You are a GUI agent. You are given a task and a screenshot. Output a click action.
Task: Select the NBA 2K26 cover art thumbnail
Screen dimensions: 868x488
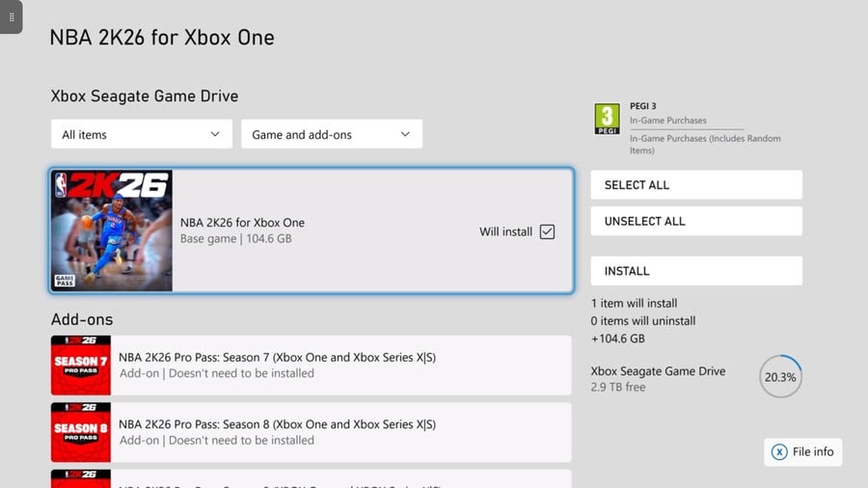(x=112, y=230)
